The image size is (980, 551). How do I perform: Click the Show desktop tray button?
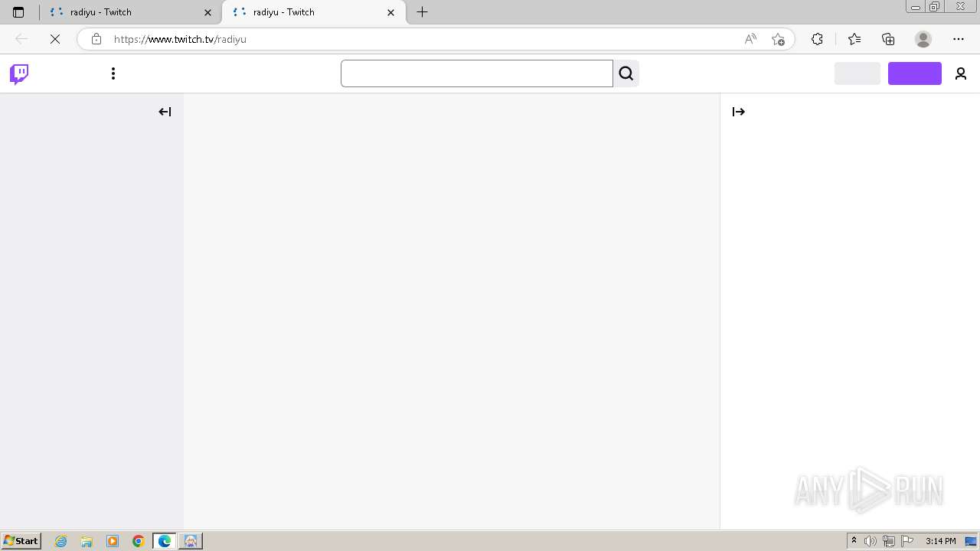point(971,541)
